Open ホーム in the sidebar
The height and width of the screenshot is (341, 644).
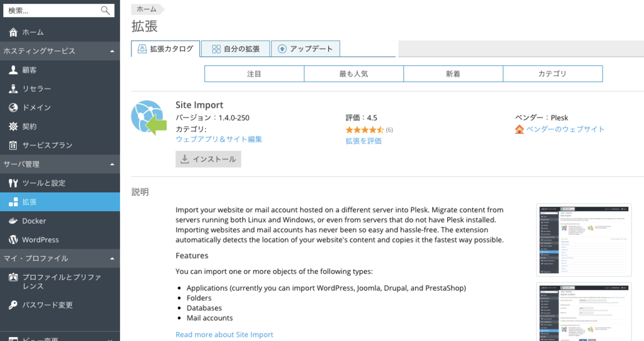60,32
